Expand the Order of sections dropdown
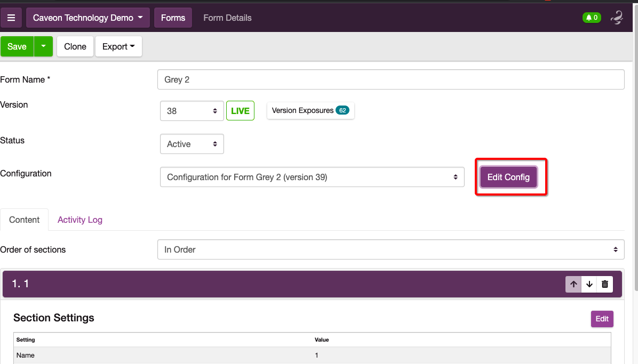 (x=390, y=249)
